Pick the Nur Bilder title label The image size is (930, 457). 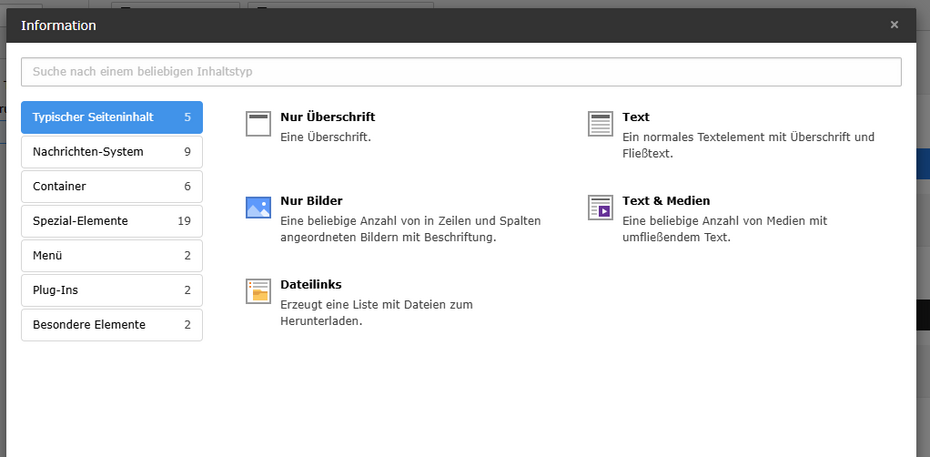[311, 201]
